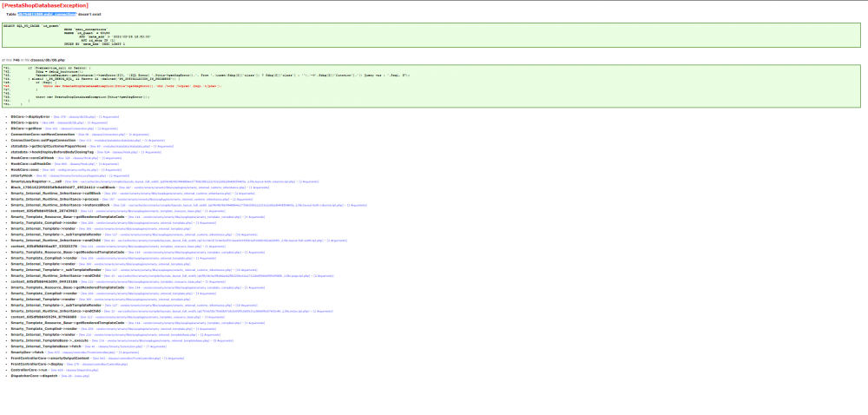Open the file link in DbCore->getRow row

point(69,128)
